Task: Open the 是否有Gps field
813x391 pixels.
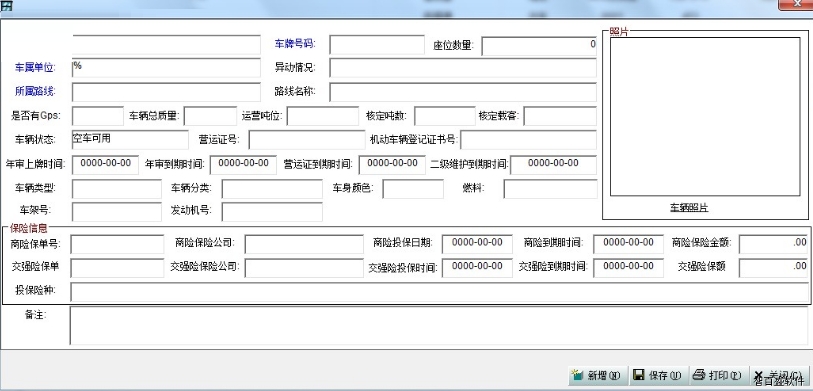Action: [x=97, y=116]
